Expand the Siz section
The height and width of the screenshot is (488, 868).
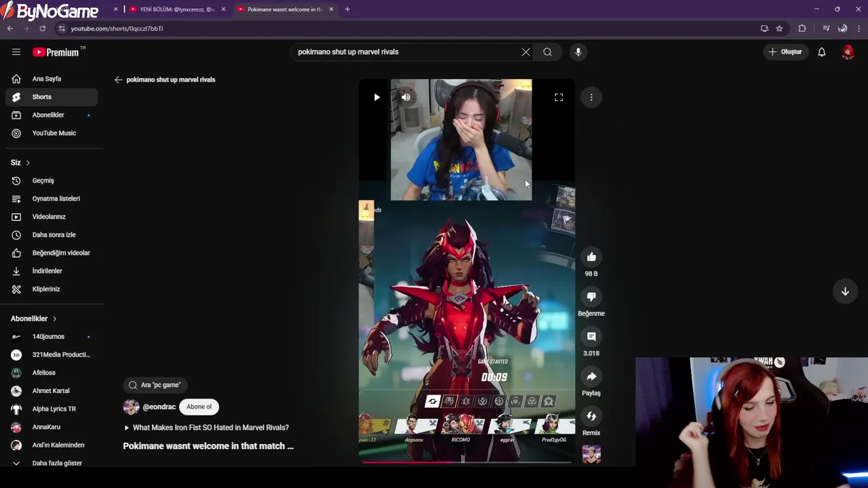click(x=20, y=163)
